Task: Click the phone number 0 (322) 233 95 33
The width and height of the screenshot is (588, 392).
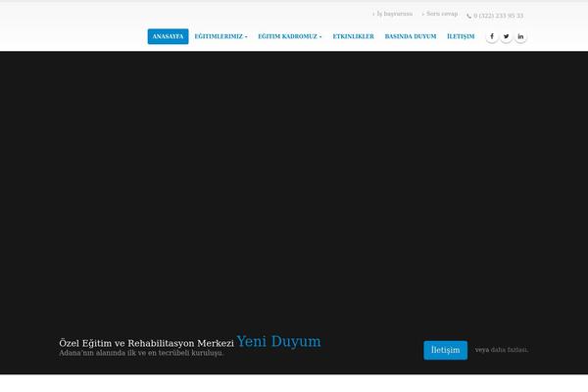Action: coord(499,16)
